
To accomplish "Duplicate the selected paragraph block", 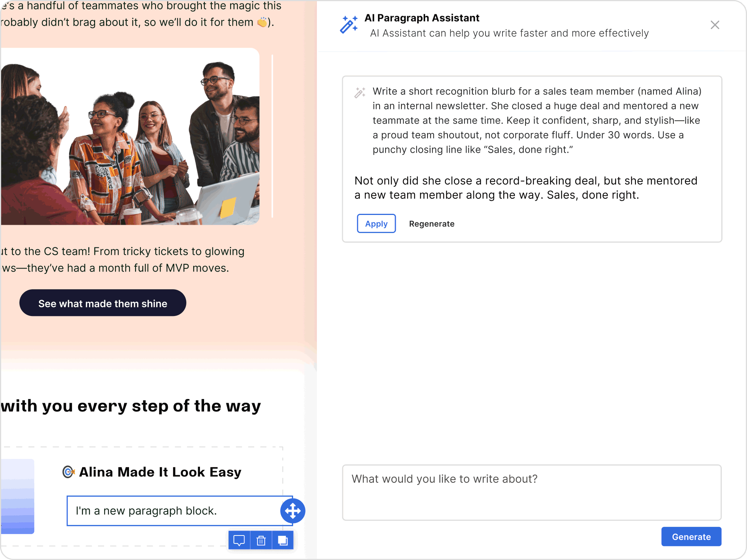I will tap(283, 540).
